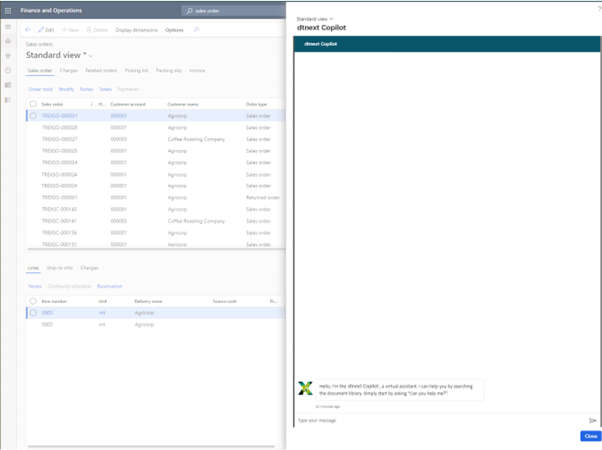602x450 pixels.
Task: Click the Modify link
Action: coord(66,89)
